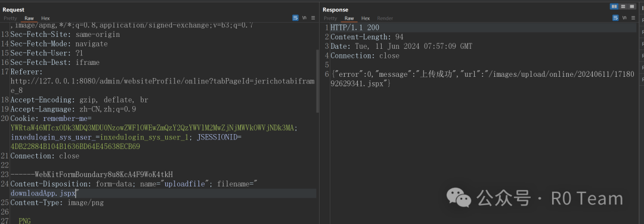
Task: Open the Response pane hamburger options menu
Action: click(633, 18)
